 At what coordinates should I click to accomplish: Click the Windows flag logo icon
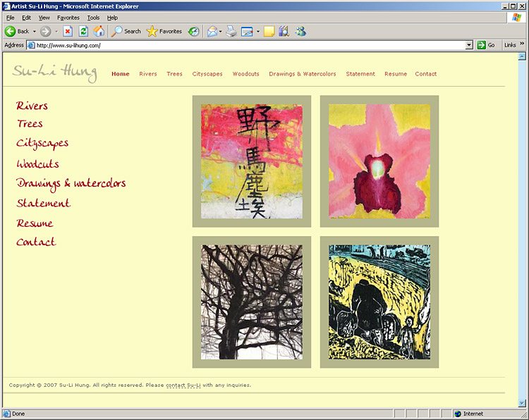[x=516, y=18]
